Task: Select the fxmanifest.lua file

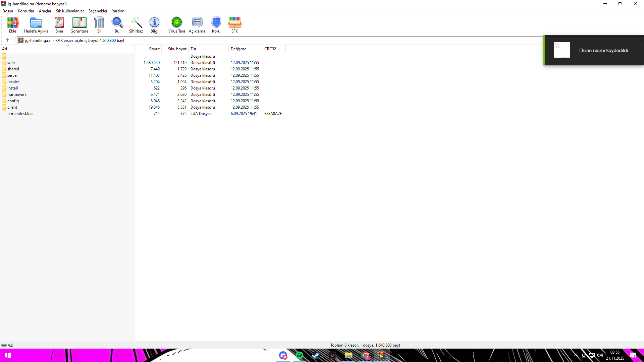Action: point(20,114)
